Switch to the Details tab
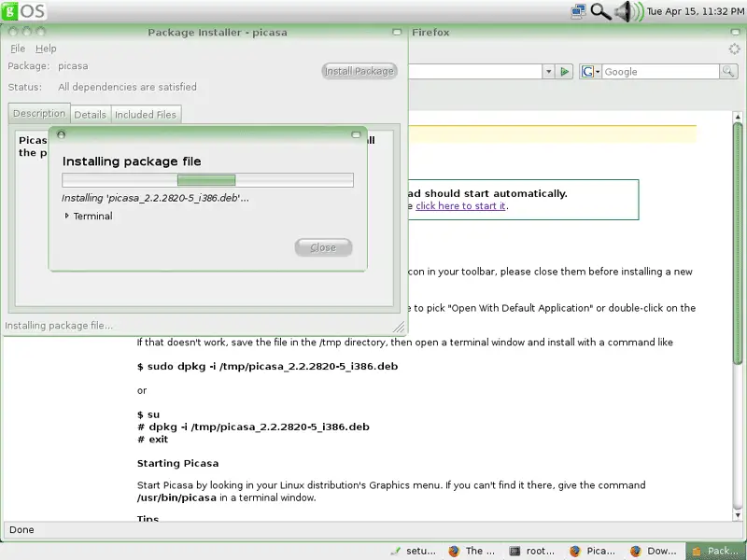Viewport: 747px width, 560px height. point(90,114)
